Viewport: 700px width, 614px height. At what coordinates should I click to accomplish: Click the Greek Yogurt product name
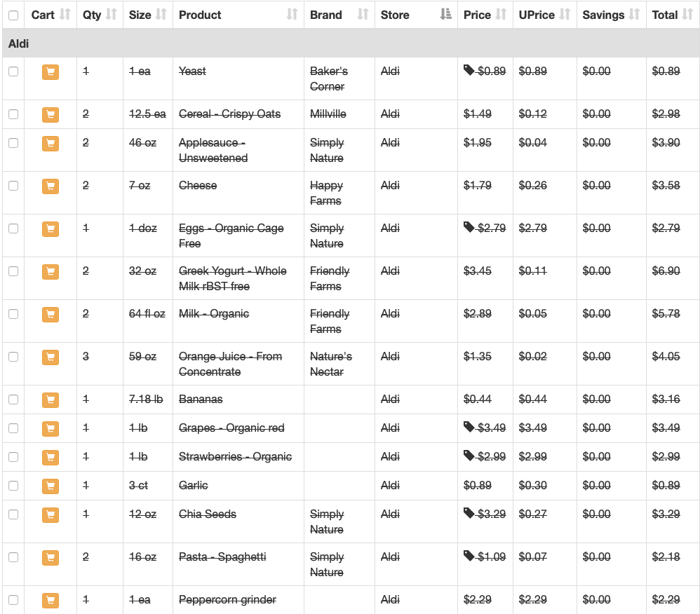point(233,278)
